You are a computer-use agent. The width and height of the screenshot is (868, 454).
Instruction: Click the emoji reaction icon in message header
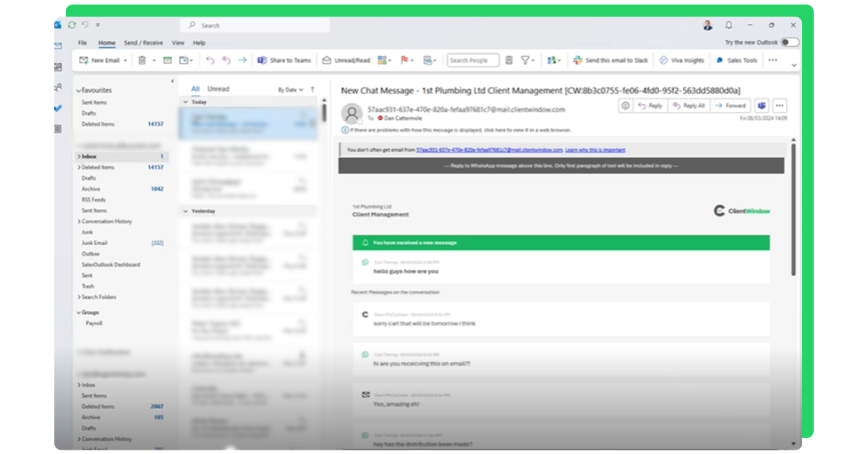tap(626, 106)
